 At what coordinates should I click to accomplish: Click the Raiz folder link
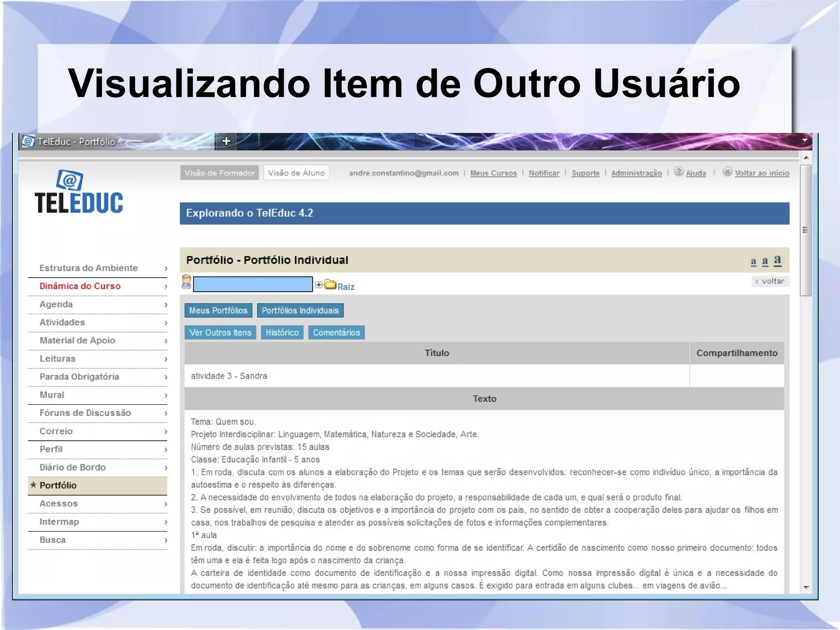click(x=346, y=287)
